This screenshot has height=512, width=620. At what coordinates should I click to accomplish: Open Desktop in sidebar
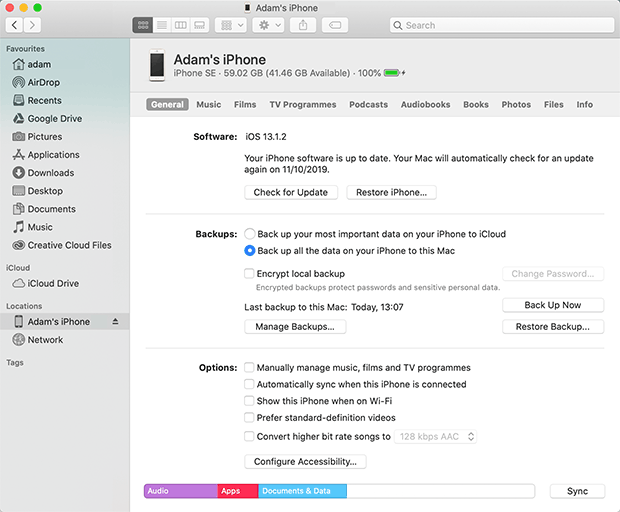pos(65,191)
